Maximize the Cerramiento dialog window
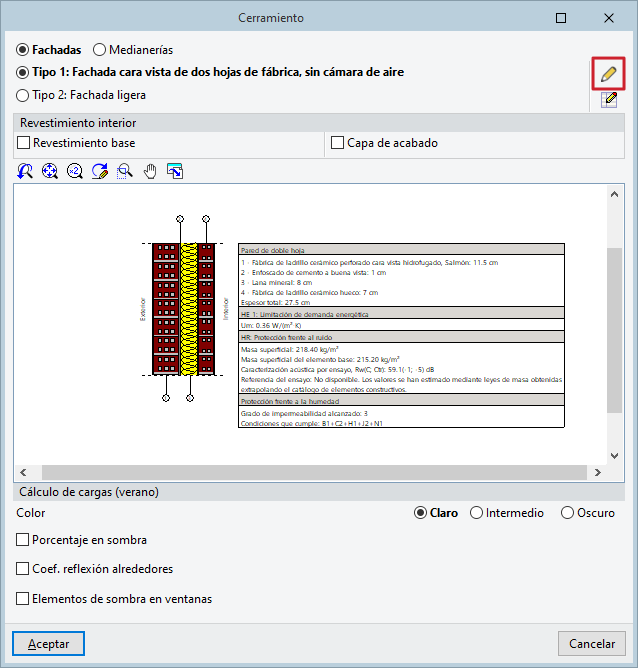This screenshot has width=638, height=668. (x=561, y=18)
